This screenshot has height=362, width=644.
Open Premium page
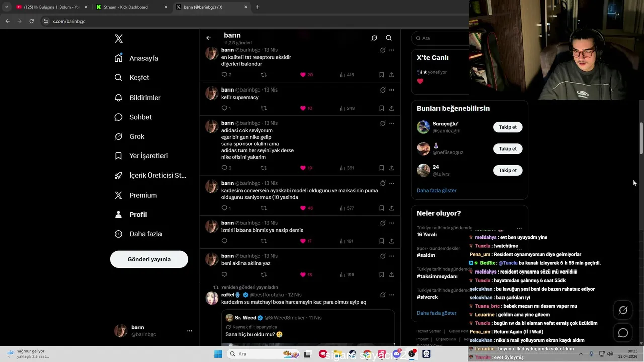tap(135, 195)
